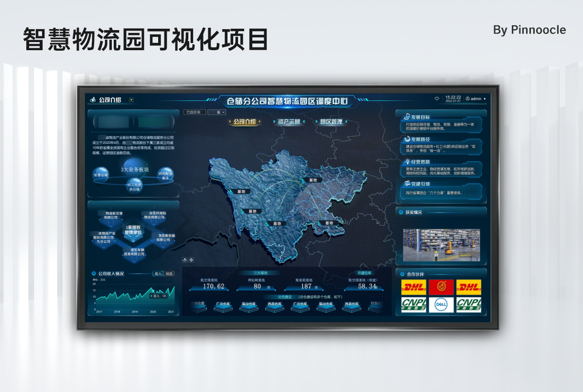Image resolution: width=583 pixels, height=392 pixels.
Task: Click the 发展路径 circular icon
Action: (407, 139)
